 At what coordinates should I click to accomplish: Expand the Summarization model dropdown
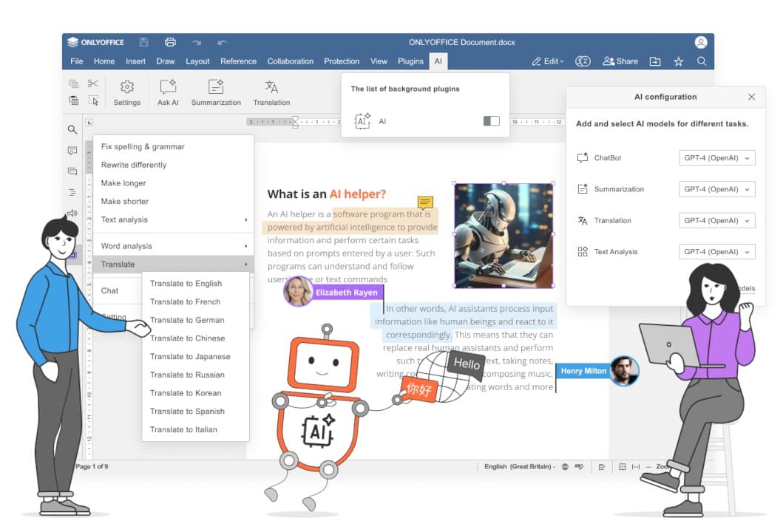pos(716,189)
